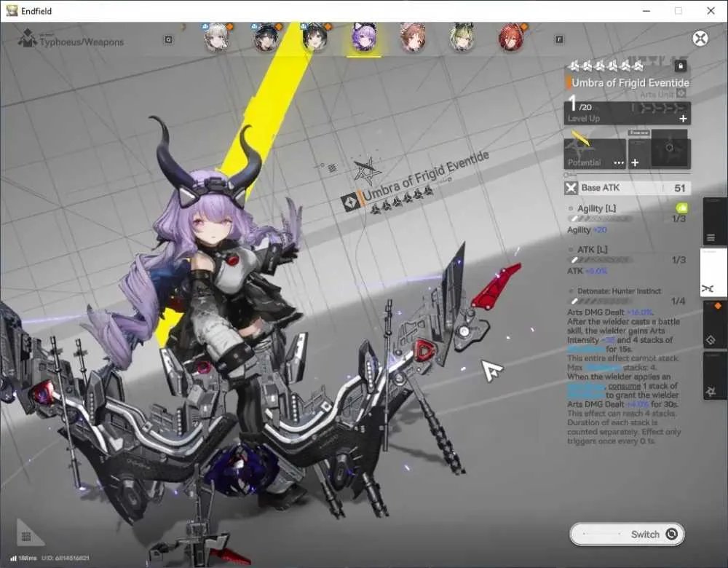728x568 pixels.
Task: Click the plus on the Level Up panel
Action: [x=683, y=119]
